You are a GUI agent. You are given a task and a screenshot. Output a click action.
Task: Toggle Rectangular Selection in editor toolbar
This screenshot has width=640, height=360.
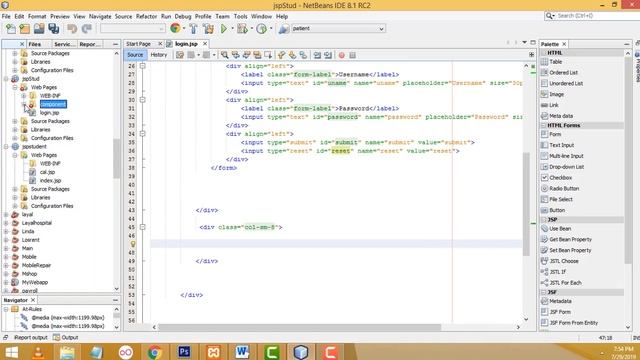tap(268, 55)
